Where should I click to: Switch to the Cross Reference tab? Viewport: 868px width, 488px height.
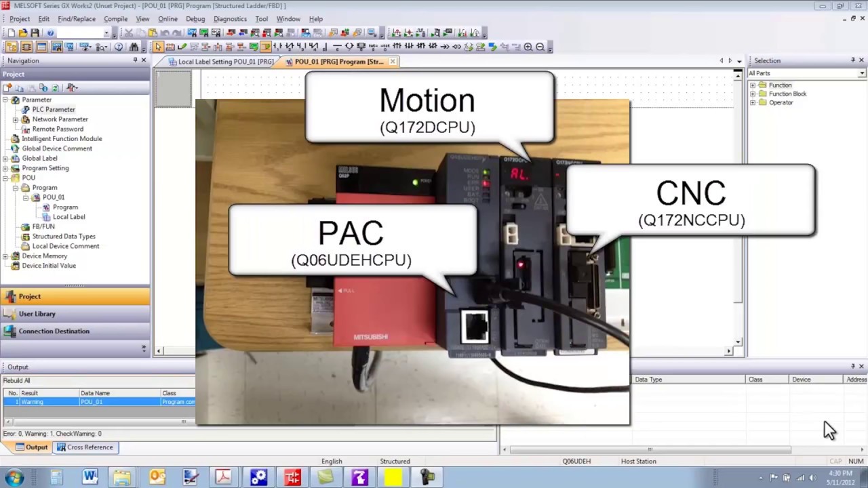pos(85,447)
